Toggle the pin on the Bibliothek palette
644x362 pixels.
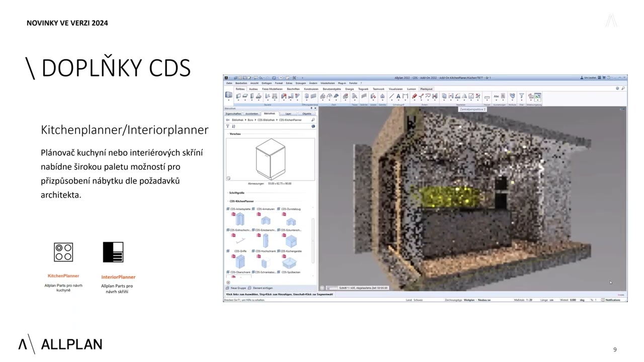(x=311, y=108)
